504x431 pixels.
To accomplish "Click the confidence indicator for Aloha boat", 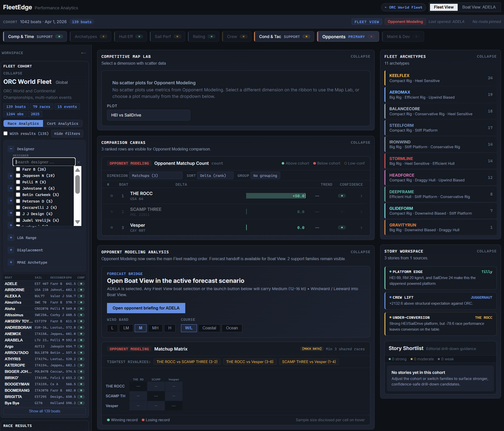I will [81, 309].
